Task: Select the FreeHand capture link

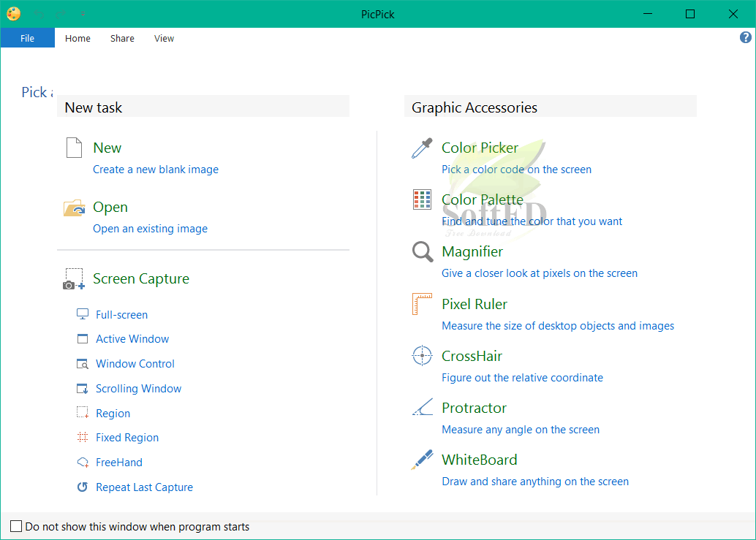Action: [x=119, y=463]
